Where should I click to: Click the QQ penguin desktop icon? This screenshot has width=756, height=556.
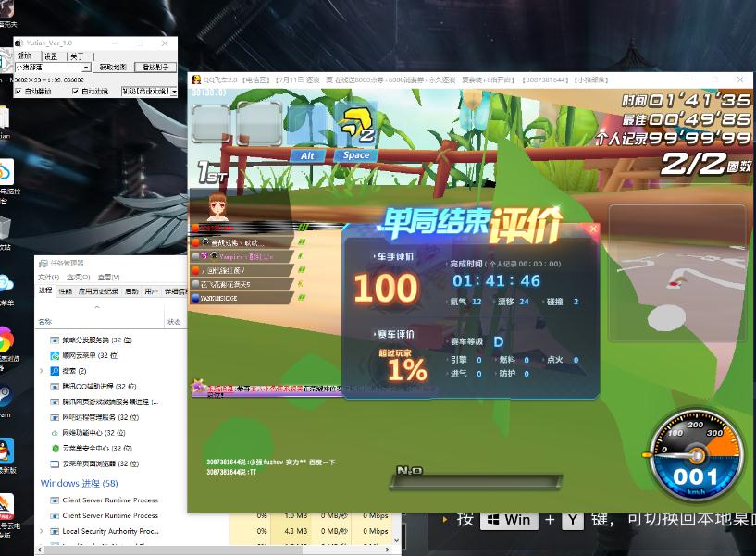tap(6, 451)
